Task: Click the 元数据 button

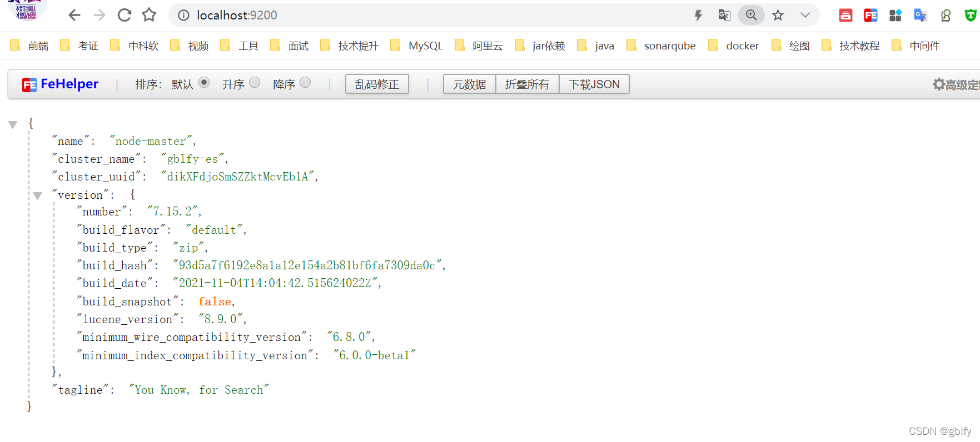Action: (x=469, y=84)
